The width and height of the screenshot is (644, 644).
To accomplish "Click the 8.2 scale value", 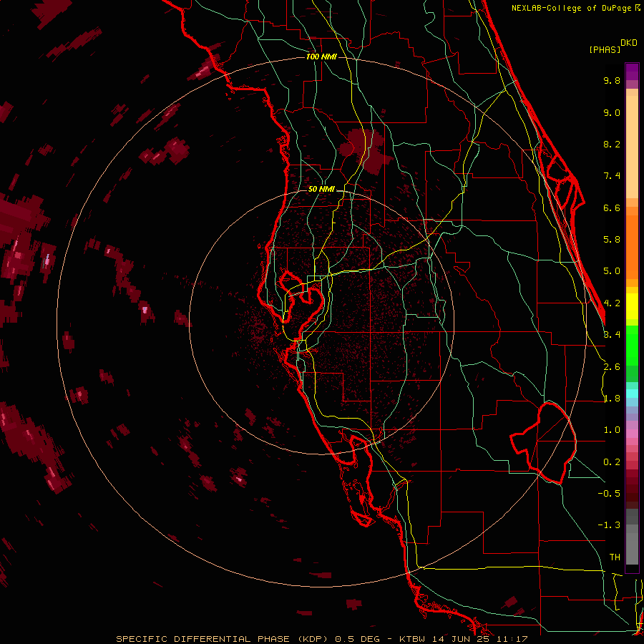I will 612,144.
